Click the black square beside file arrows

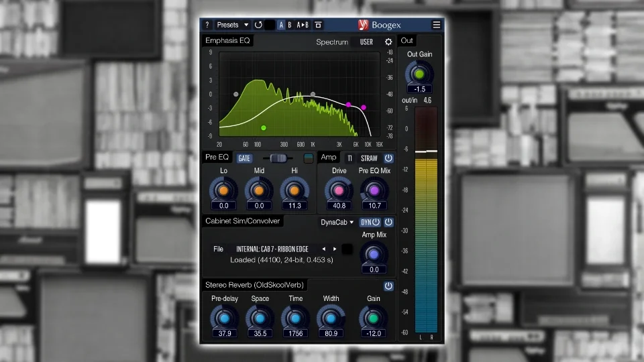point(347,249)
